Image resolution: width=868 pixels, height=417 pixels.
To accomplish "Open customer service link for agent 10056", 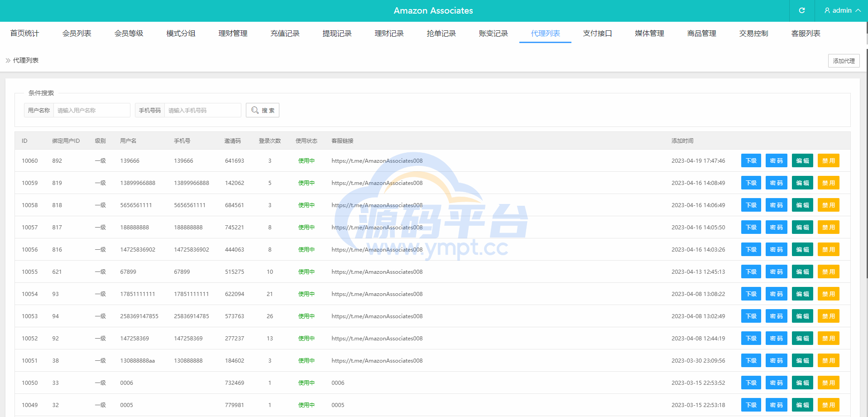I will tap(377, 250).
